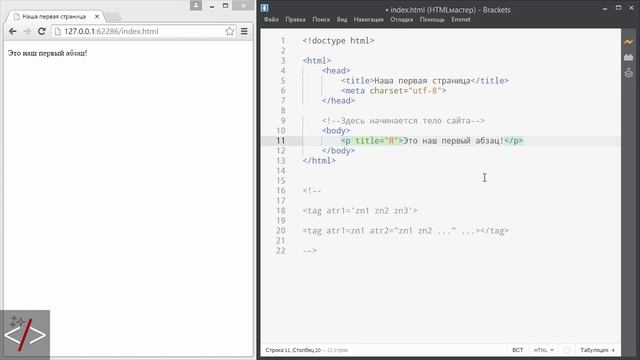The width and height of the screenshot is (640, 360).
Task: Click the layered-stack icon in Brackets sidebar
Action: pos(629,73)
